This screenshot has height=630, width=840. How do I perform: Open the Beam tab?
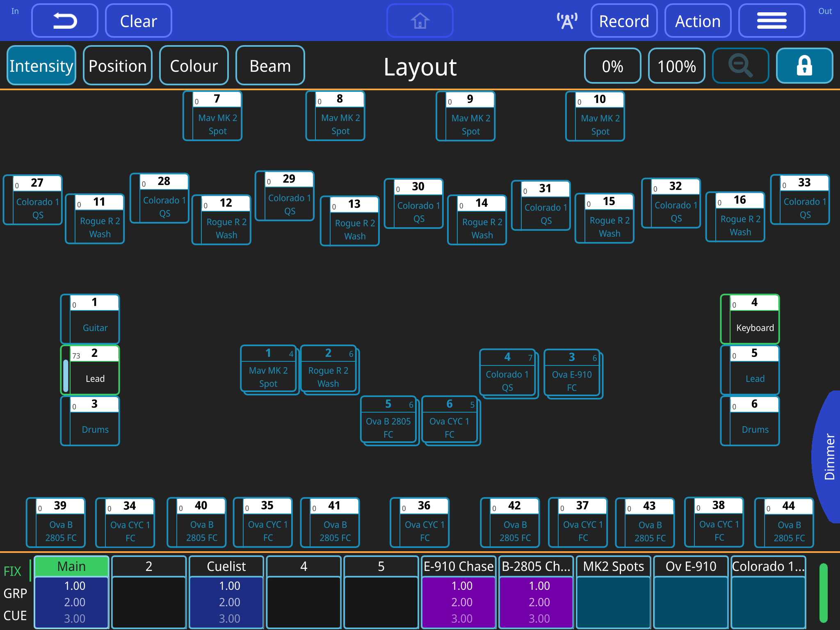(x=269, y=65)
